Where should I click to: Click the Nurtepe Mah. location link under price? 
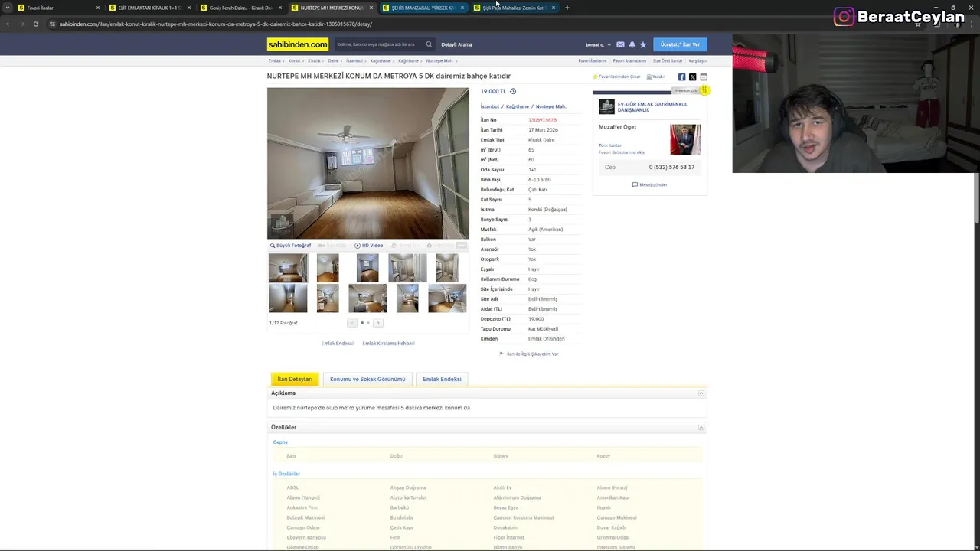tap(550, 106)
